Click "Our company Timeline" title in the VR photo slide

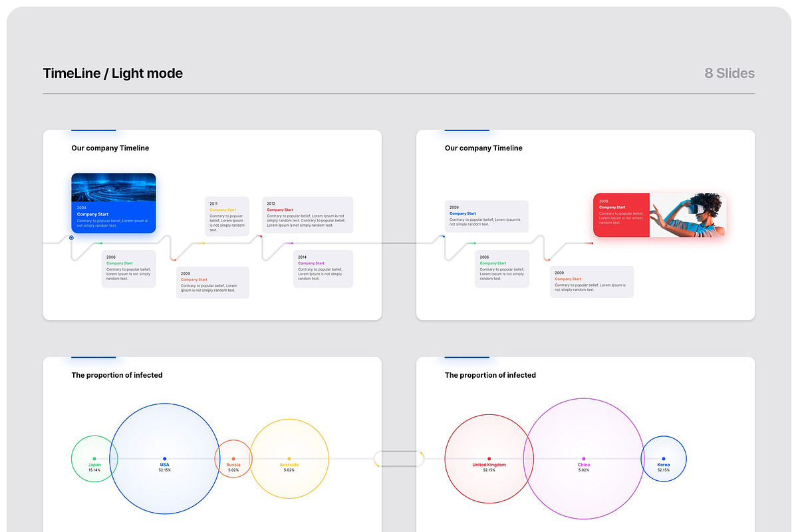click(x=483, y=148)
